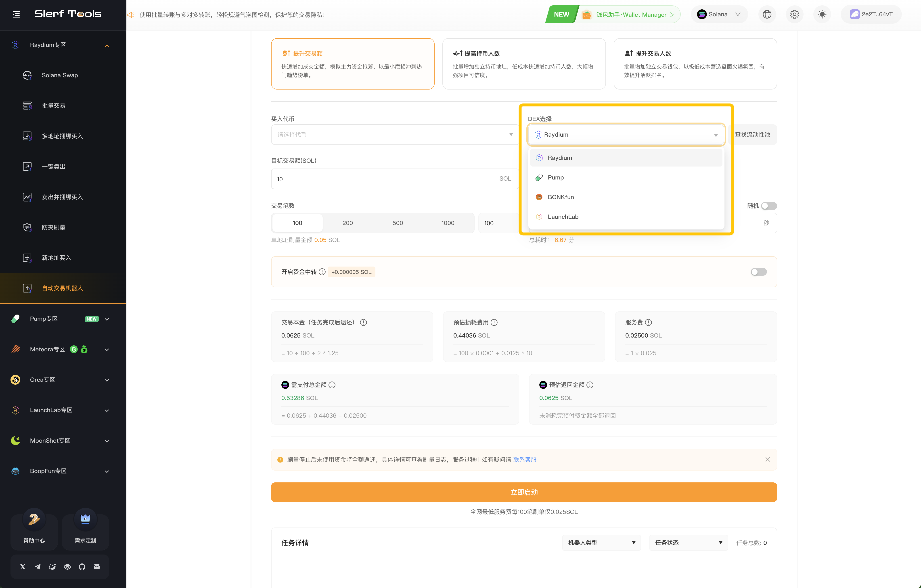Enable the 开启资金中转 switch
The image size is (921, 588).
[758, 272]
